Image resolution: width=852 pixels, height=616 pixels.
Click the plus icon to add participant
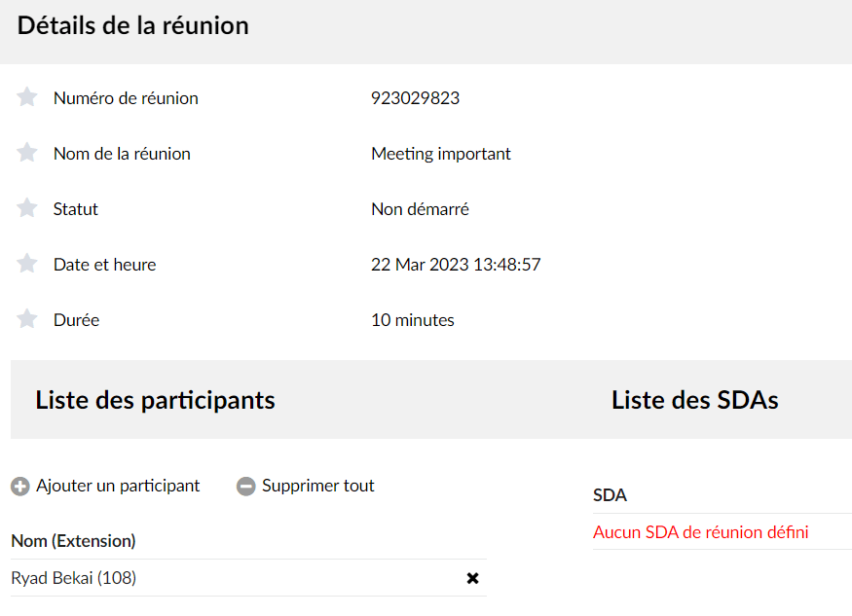click(x=20, y=487)
